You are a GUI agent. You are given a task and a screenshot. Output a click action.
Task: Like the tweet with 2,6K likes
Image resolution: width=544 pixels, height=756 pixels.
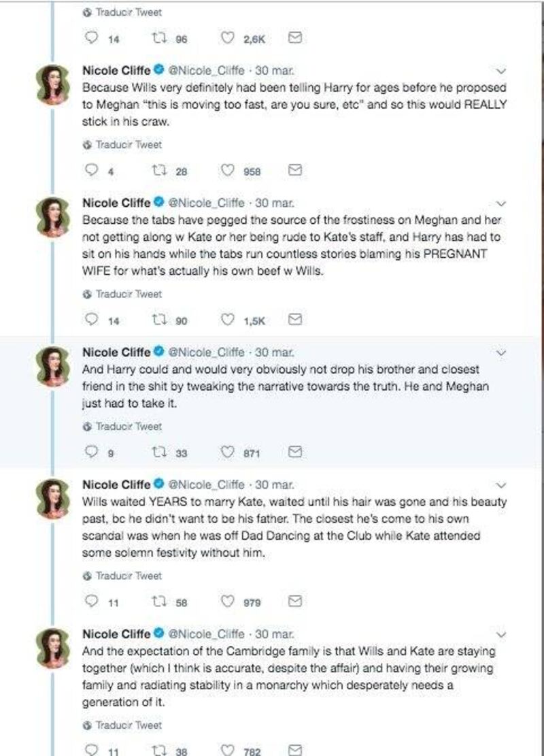click(227, 37)
